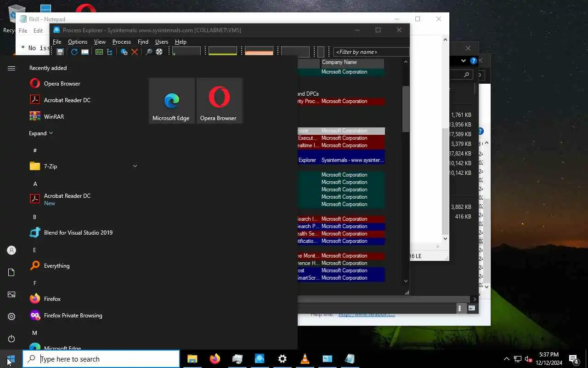Click the orange commit history graph
The height and width of the screenshot is (368, 588).
pos(259,51)
